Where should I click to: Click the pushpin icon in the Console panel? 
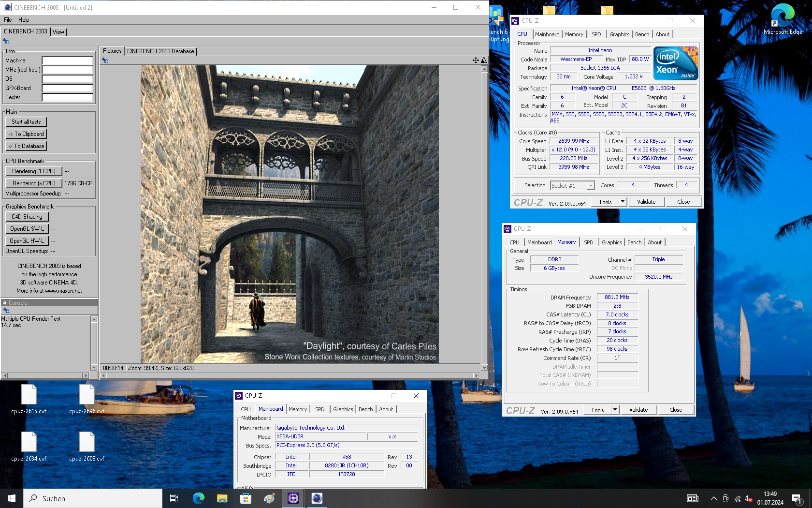coord(6,311)
